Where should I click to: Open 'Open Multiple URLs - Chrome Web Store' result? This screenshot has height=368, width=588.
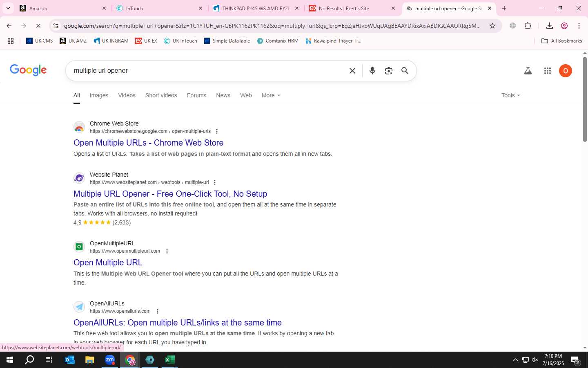click(148, 143)
